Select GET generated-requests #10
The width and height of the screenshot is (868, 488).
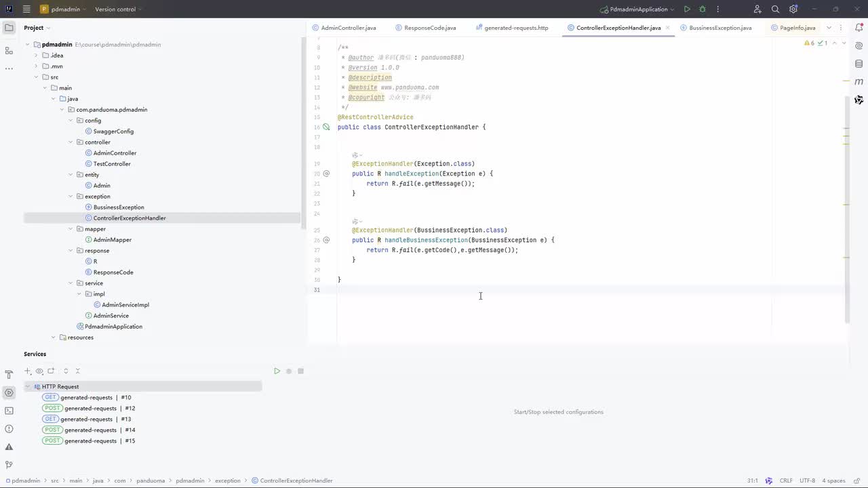(87, 397)
